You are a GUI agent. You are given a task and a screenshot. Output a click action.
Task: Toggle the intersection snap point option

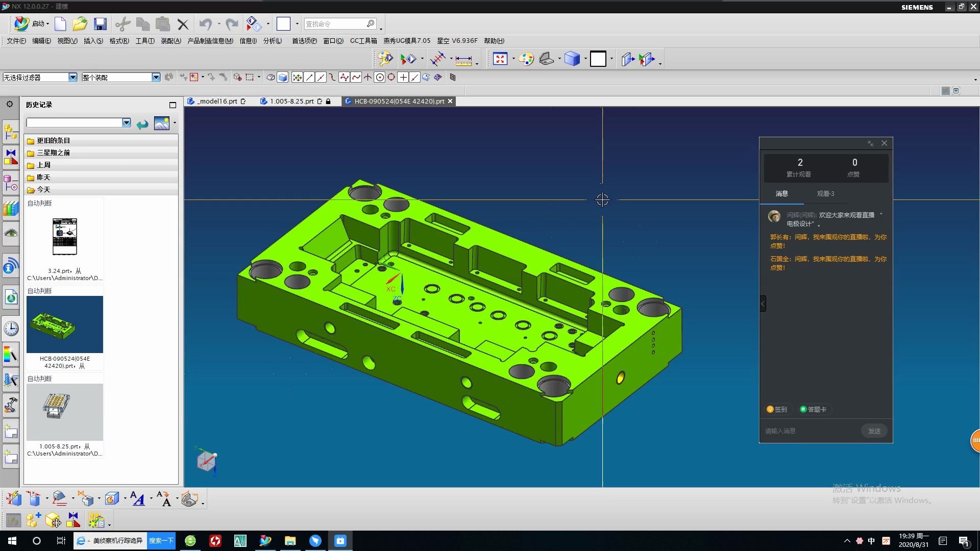367,78
